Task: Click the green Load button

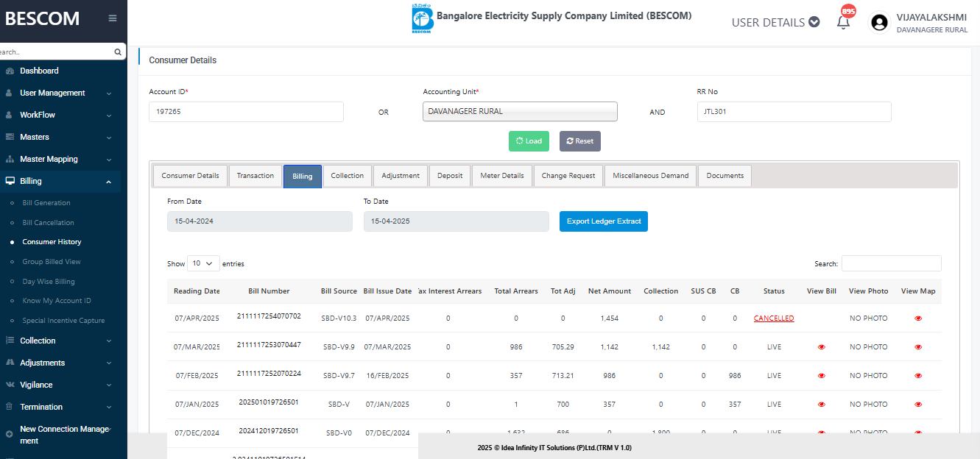Action: tap(529, 141)
